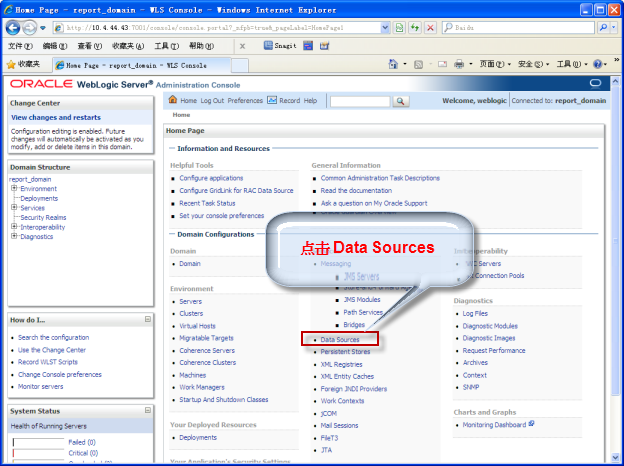Click the page vertical scrollbar up arrow

[x=615, y=81]
